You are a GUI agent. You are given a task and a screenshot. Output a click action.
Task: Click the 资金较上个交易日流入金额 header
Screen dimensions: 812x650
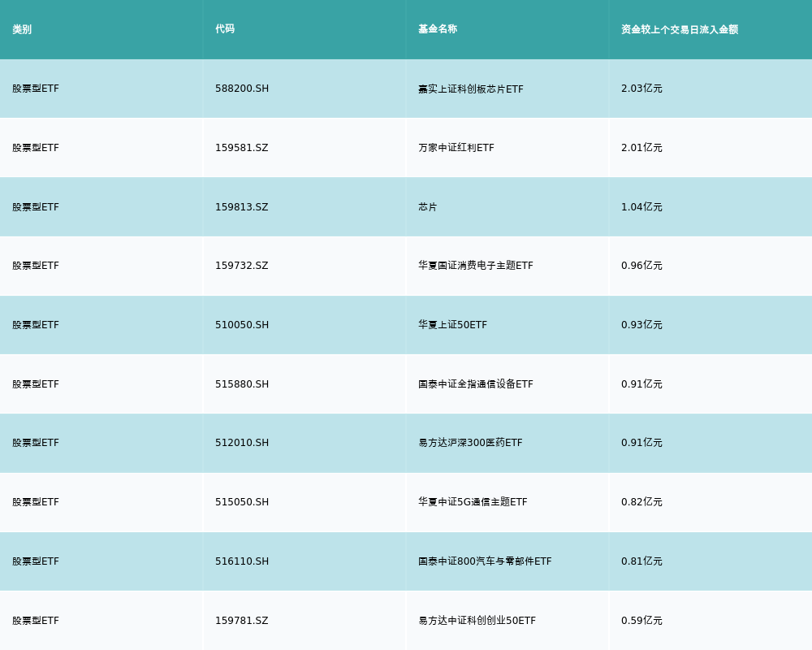(680, 29)
